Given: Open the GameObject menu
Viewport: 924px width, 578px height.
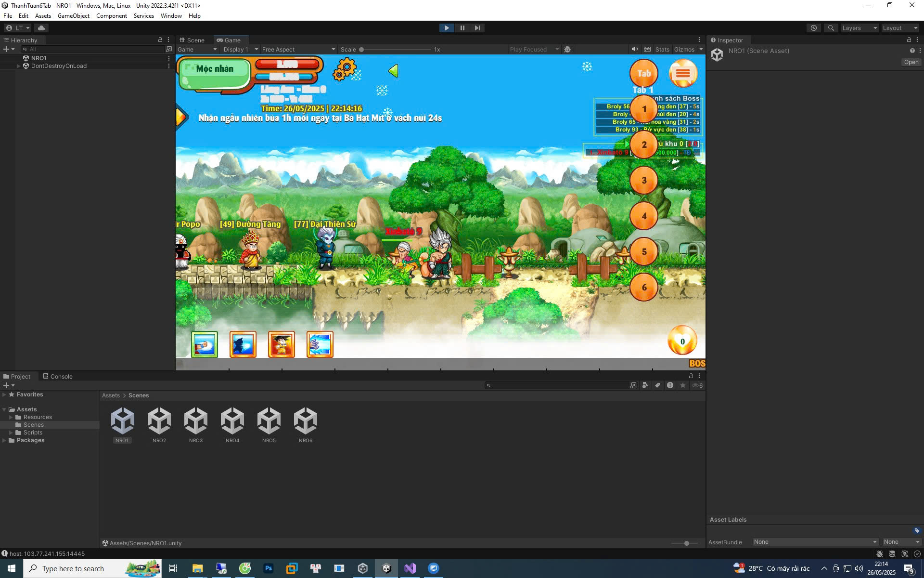Looking at the screenshot, I should (x=74, y=16).
